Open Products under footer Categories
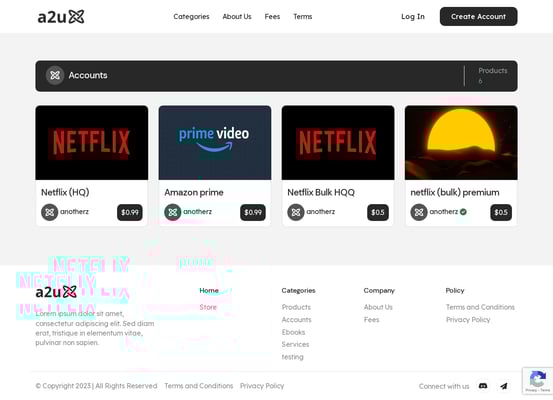553x400 pixels. 296,307
